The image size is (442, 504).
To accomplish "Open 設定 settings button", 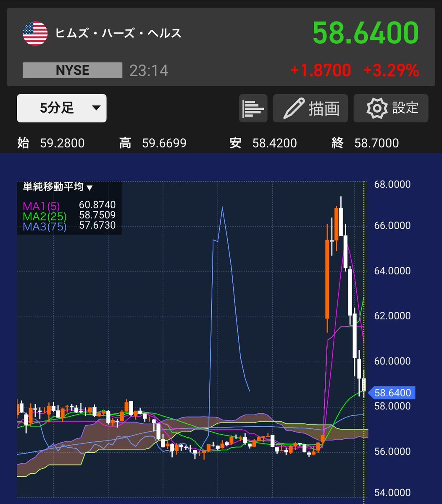I will tap(391, 108).
